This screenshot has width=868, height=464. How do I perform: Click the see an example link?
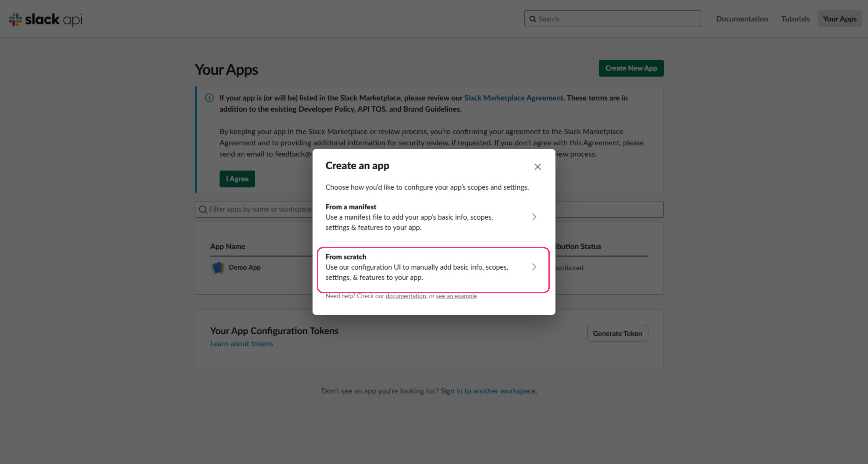coord(456,296)
